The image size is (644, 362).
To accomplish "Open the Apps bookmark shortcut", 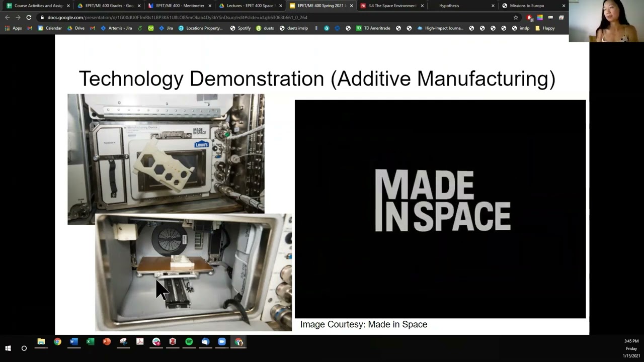I will point(14,28).
